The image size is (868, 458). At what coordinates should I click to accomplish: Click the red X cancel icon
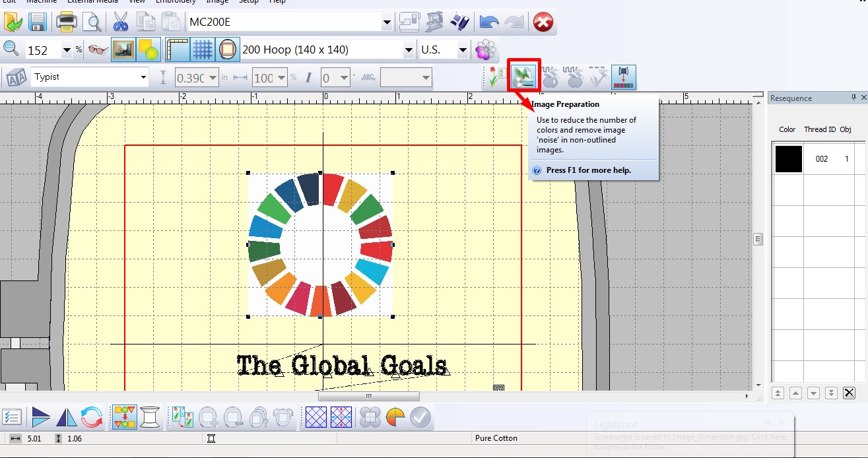tap(543, 22)
